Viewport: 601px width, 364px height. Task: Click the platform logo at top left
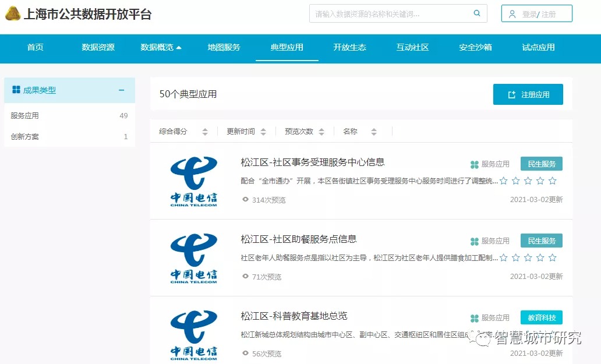[13, 13]
